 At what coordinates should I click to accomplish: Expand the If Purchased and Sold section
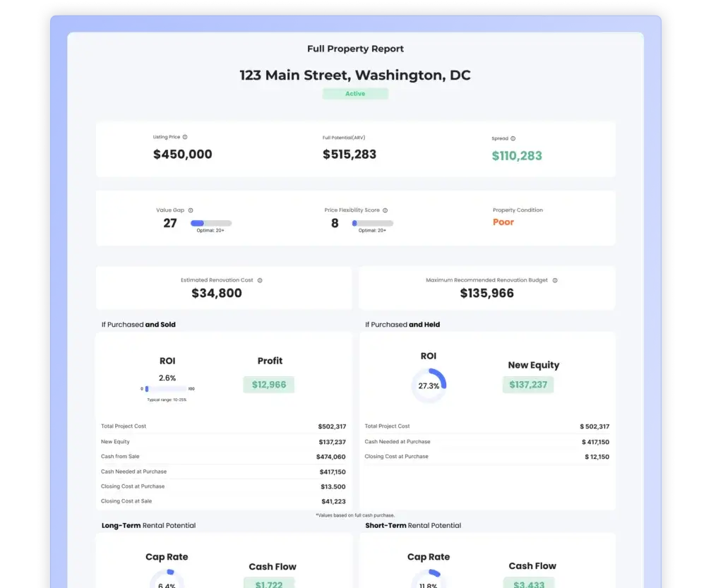click(x=138, y=324)
